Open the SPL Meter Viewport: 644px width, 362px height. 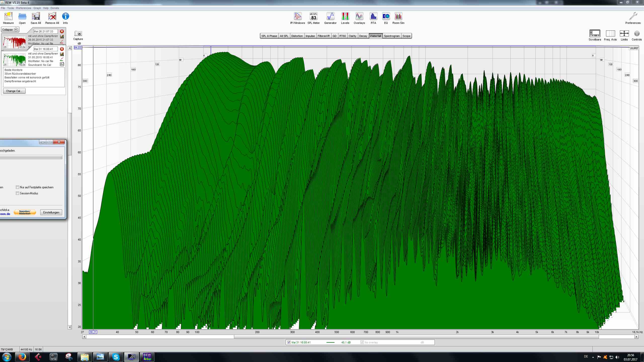point(313,16)
